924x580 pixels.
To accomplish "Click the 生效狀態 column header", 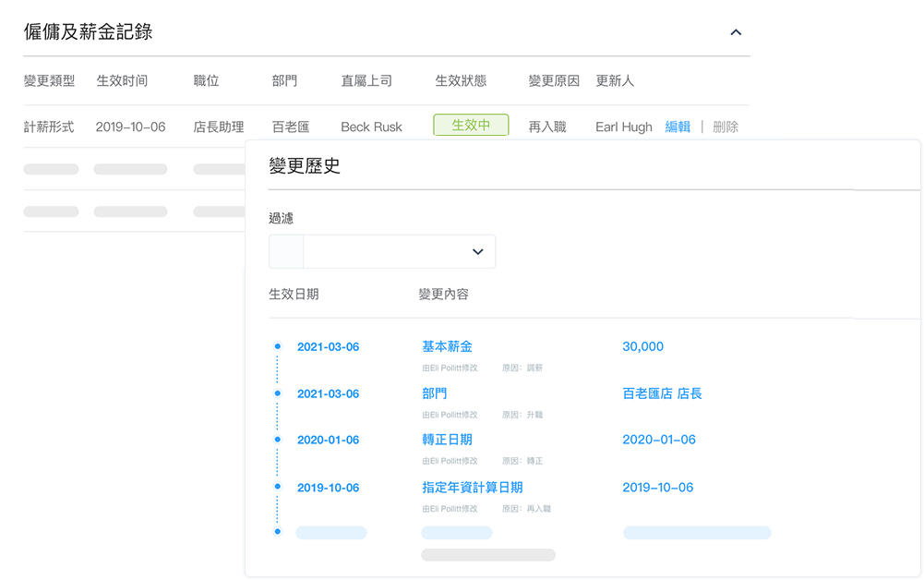I will pos(461,80).
